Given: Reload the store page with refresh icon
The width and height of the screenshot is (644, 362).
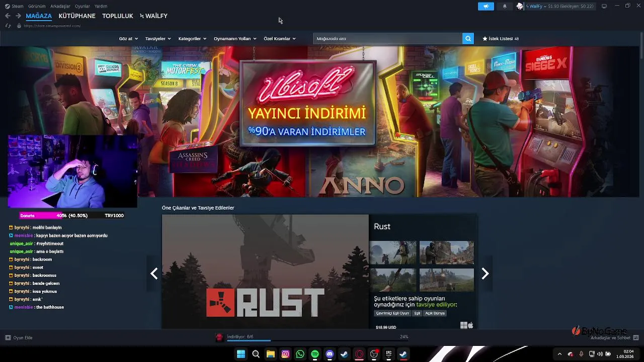Looking at the screenshot, I should coord(8,26).
